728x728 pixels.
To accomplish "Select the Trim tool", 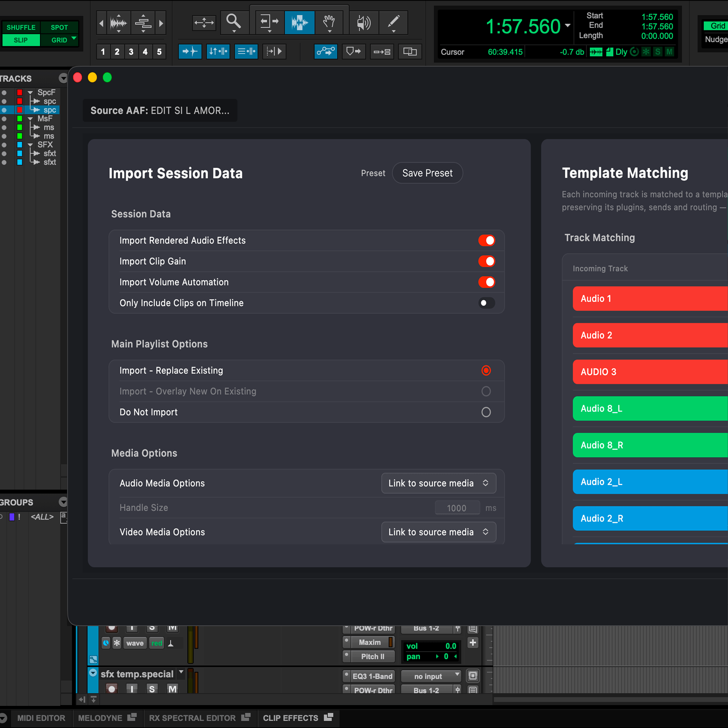I will (x=269, y=23).
